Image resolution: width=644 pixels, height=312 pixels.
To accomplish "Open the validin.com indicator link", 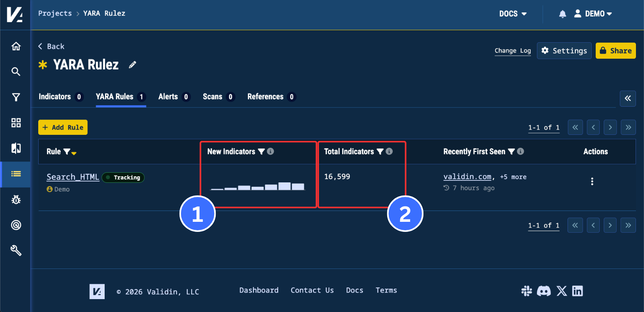I will pos(467,177).
